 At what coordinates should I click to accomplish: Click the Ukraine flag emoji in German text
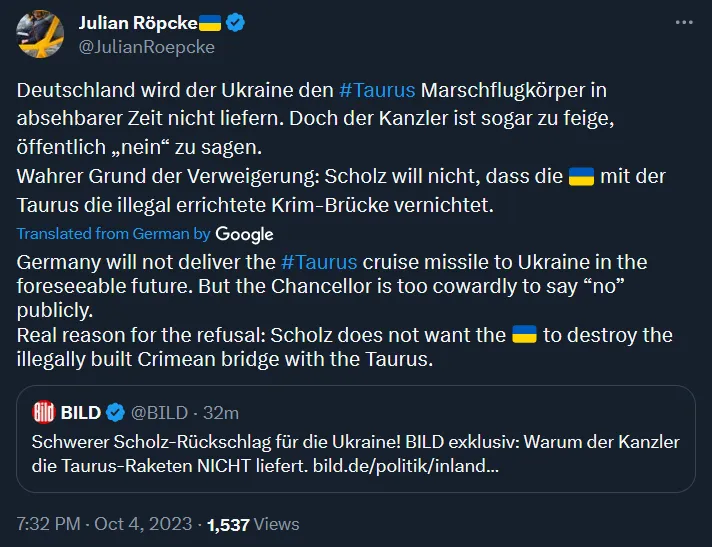pyautogui.click(x=581, y=178)
